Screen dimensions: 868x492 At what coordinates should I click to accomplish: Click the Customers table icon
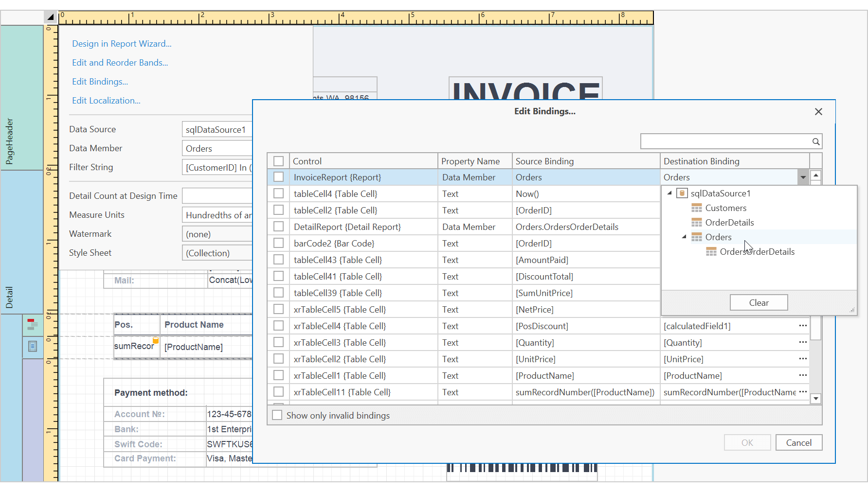pos(697,208)
